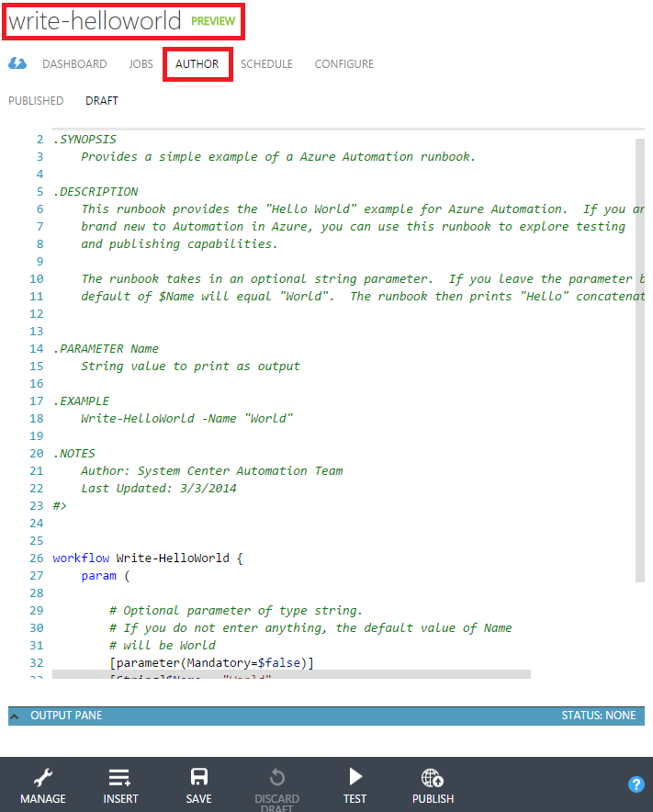The width and height of the screenshot is (653, 812).
Task: Click the vertical editor scrollbar
Action: point(640,360)
